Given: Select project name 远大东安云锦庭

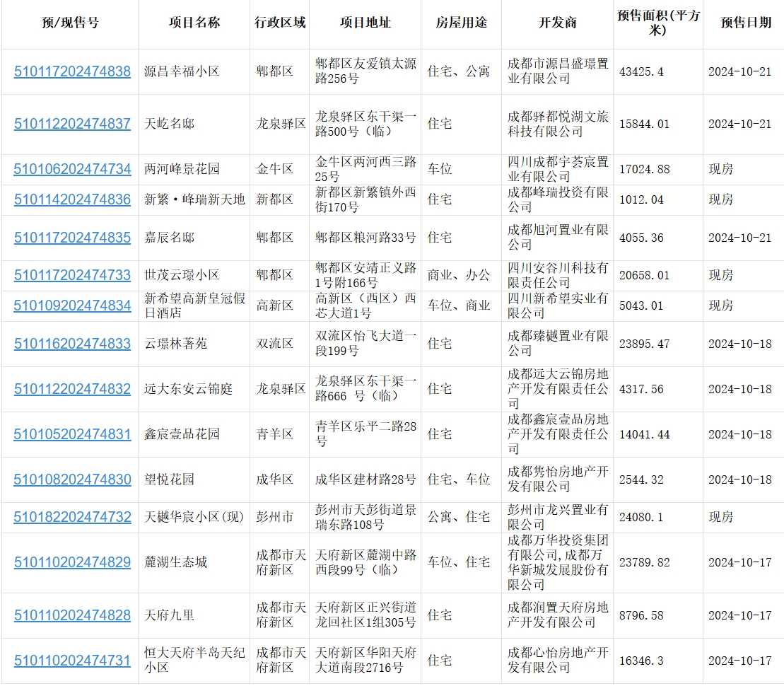Looking at the screenshot, I should 189,389.
